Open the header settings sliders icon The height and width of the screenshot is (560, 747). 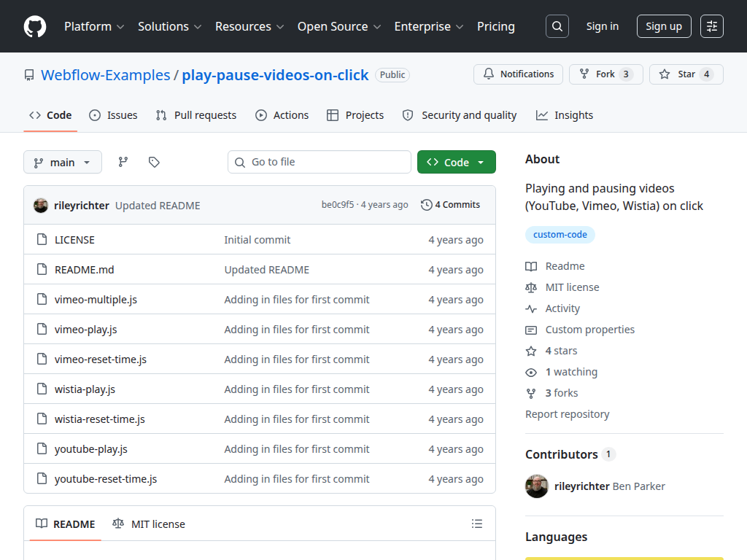712,26
